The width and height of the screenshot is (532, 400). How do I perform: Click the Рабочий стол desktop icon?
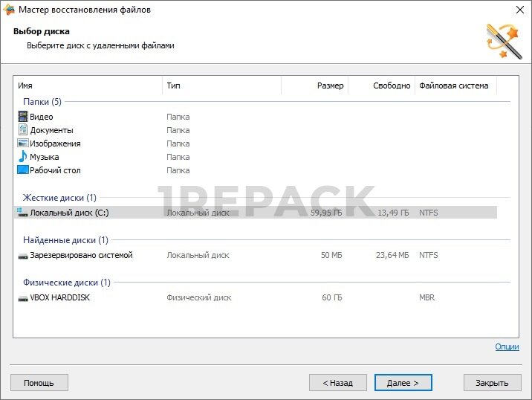(23, 170)
